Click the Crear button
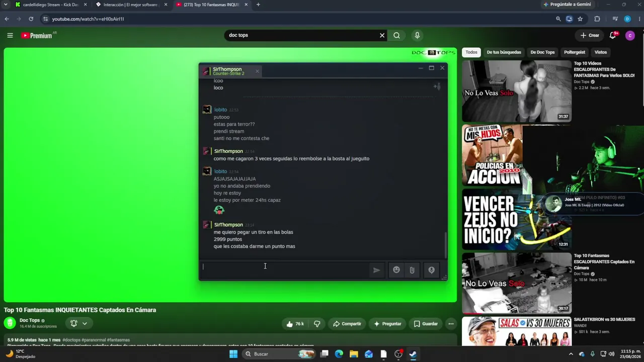The width and height of the screenshot is (644, 362). [590, 35]
